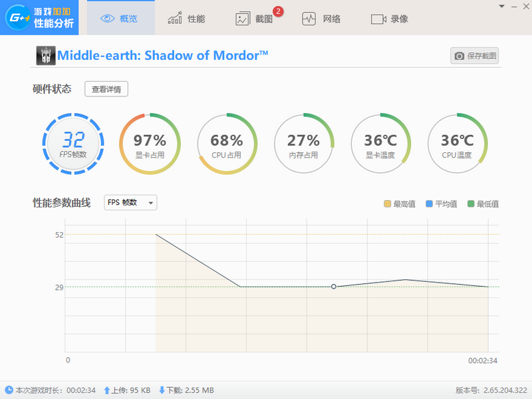The image size is (532, 399).
Task: Click the red notification badge on 截图
Action: point(278,11)
